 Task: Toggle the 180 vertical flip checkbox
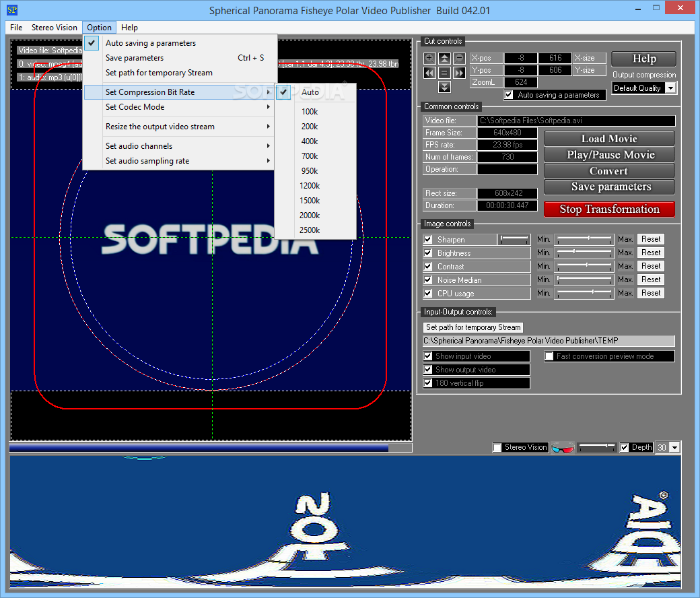(427, 383)
